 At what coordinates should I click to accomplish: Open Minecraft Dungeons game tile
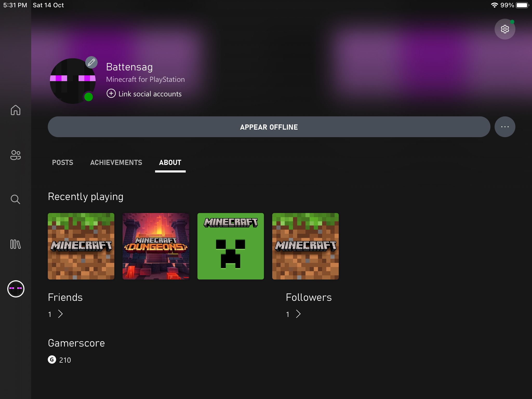[x=156, y=246]
